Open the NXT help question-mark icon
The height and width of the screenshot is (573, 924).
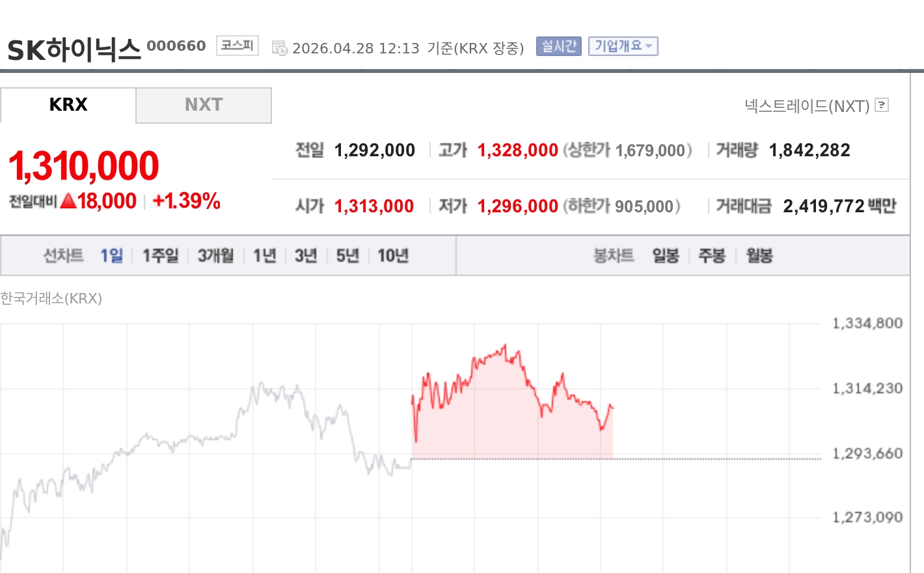coord(882,105)
